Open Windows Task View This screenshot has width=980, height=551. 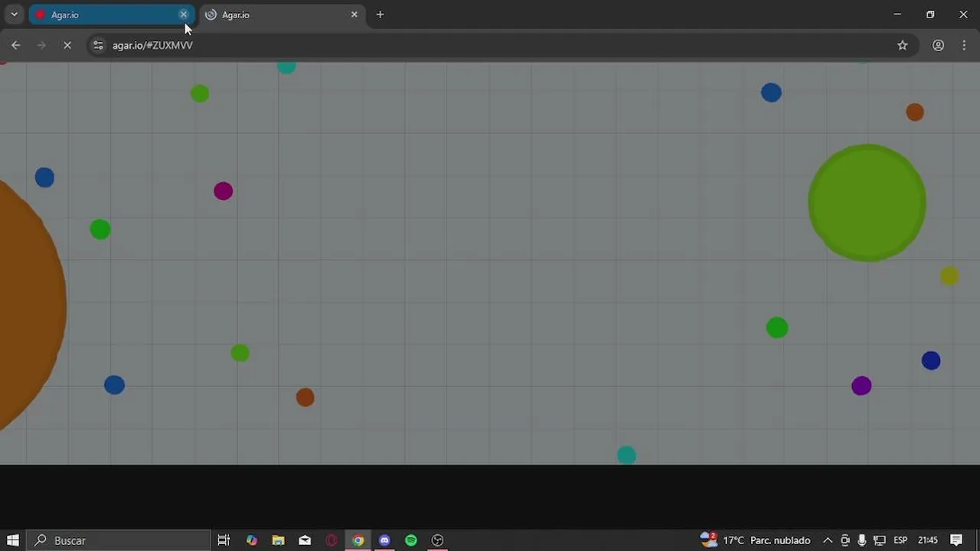tap(224, 540)
